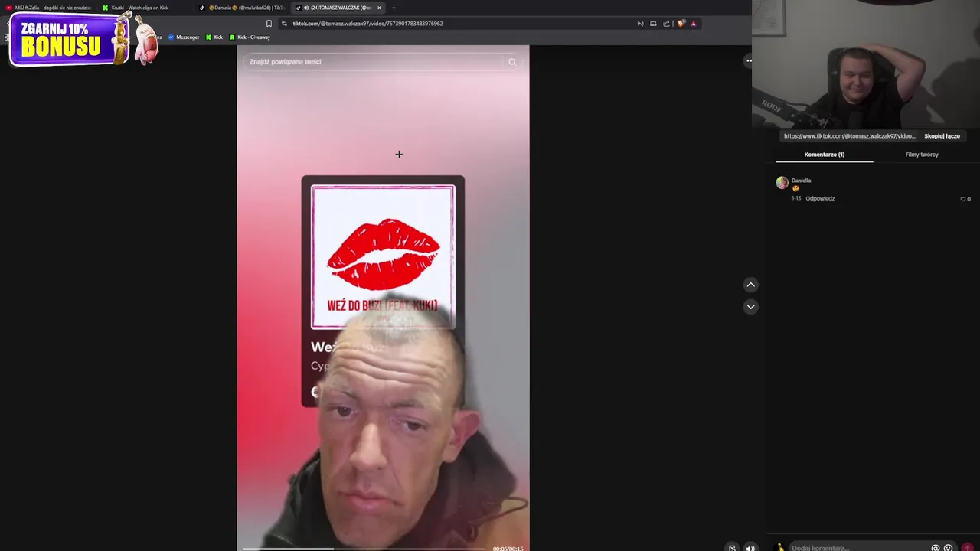This screenshot has width=980, height=551.
Task: Insert mention using @ icon
Action: [935, 548]
